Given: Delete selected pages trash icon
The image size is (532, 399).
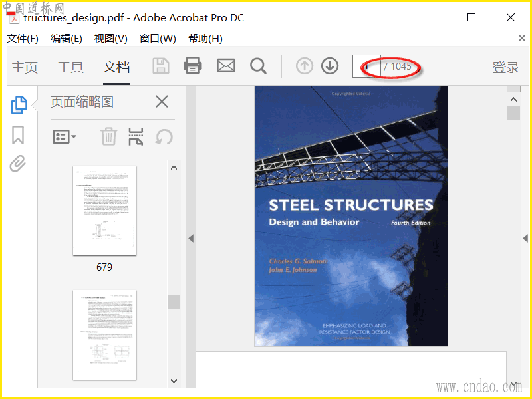Looking at the screenshot, I should click(108, 136).
